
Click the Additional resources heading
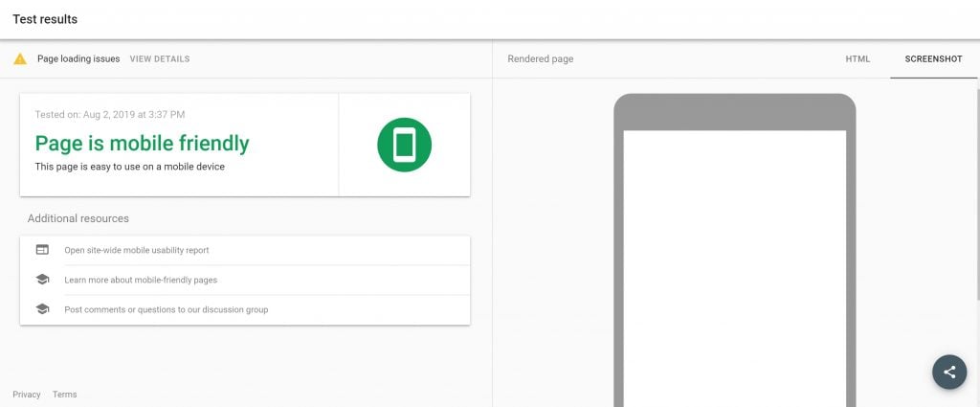pos(78,218)
